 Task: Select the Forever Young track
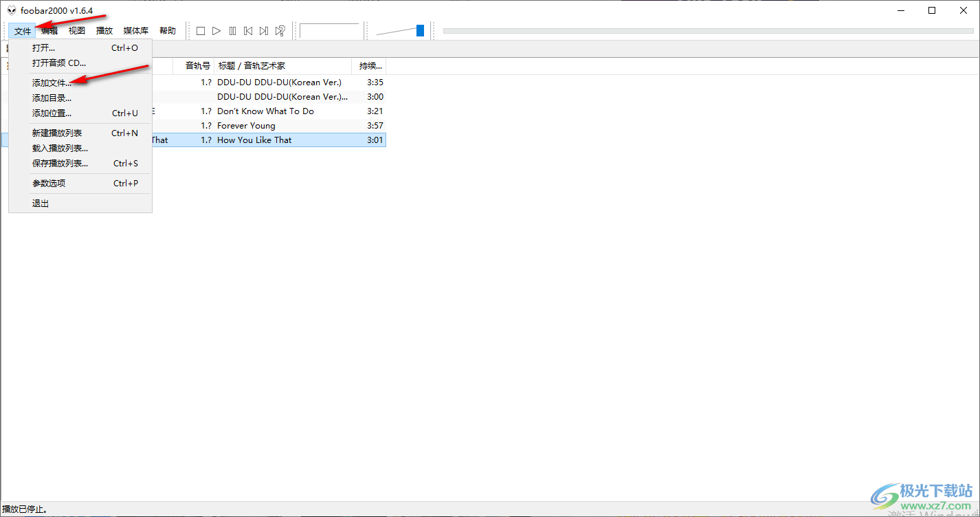246,126
